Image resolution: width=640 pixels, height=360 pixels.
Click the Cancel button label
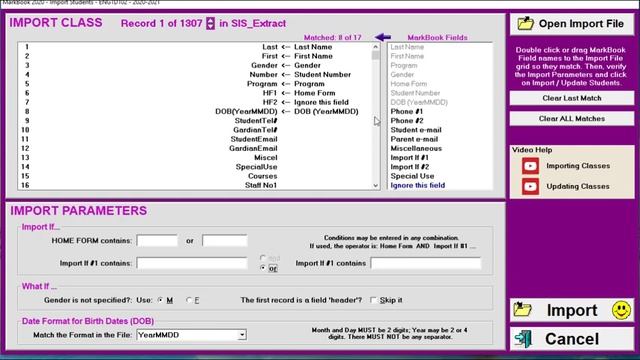(572, 339)
